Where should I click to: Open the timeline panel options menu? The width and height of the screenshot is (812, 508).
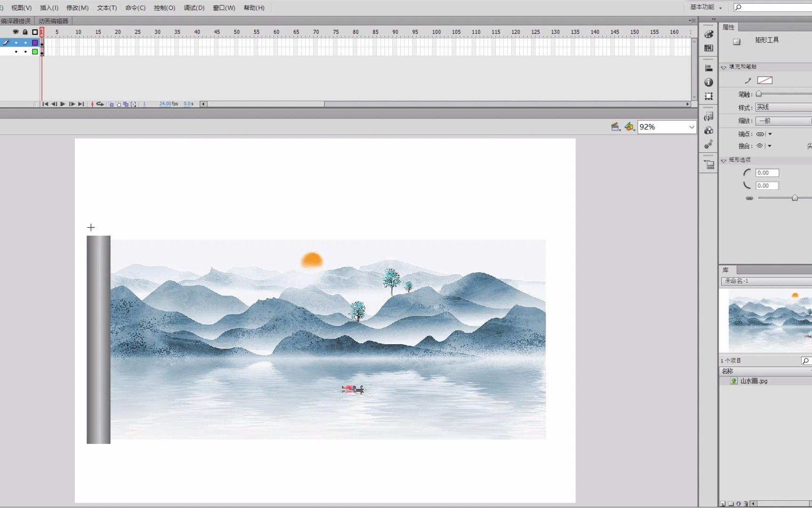click(x=692, y=21)
